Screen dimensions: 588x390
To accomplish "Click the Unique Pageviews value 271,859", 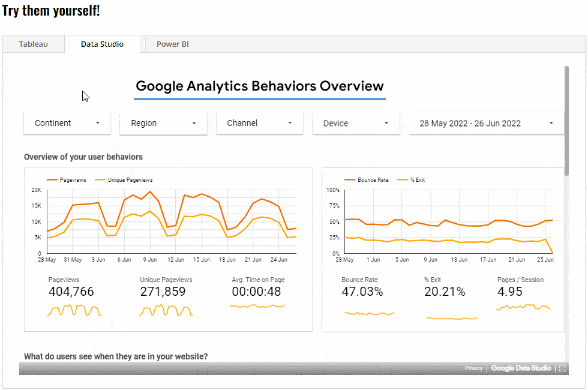I will tap(163, 292).
